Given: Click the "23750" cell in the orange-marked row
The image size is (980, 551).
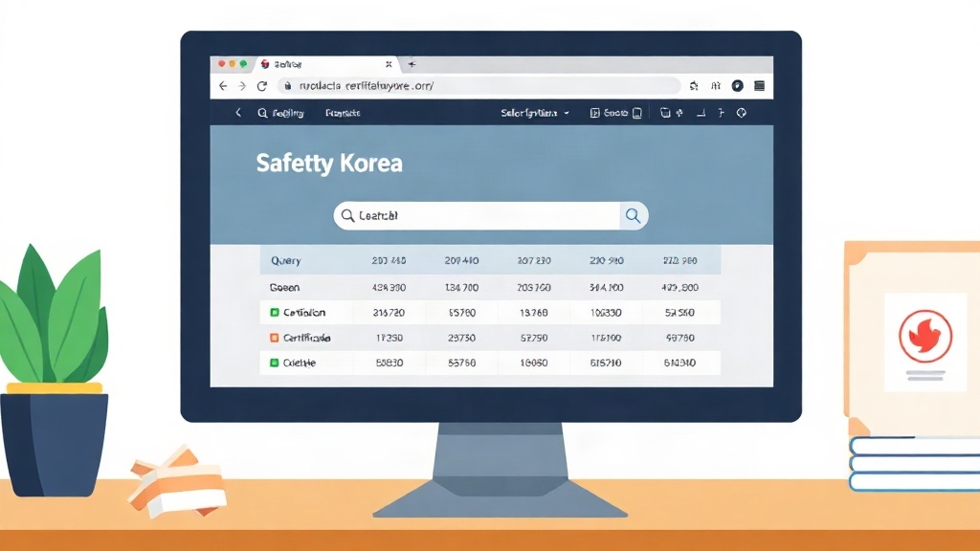Looking at the screenshot, I should point(461,338).
